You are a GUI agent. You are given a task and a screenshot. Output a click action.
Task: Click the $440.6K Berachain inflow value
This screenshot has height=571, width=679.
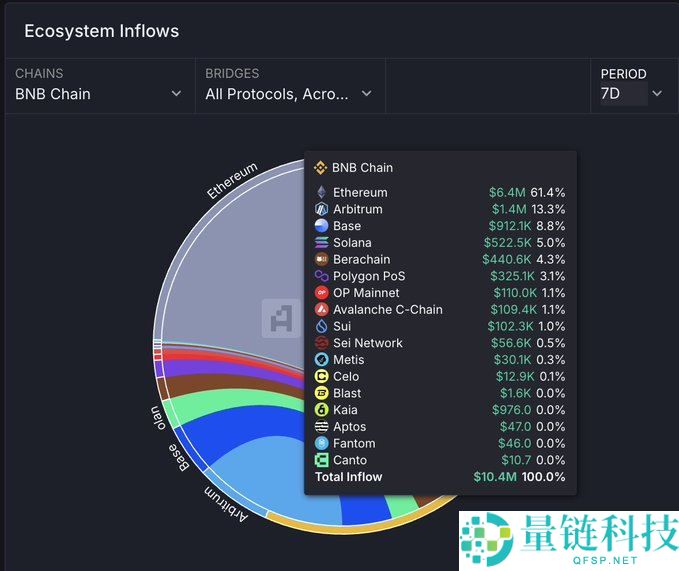[507, 259]
